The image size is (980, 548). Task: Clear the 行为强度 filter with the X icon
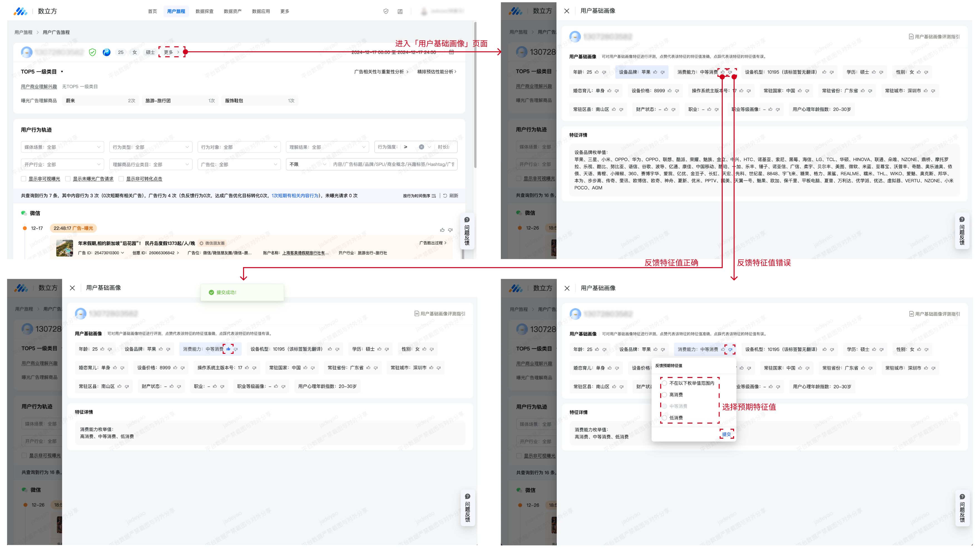pyautogui.click(x=421, y=147)
